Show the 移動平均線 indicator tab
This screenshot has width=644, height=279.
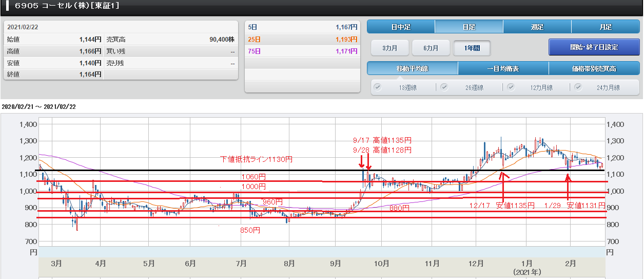[413, 68]
